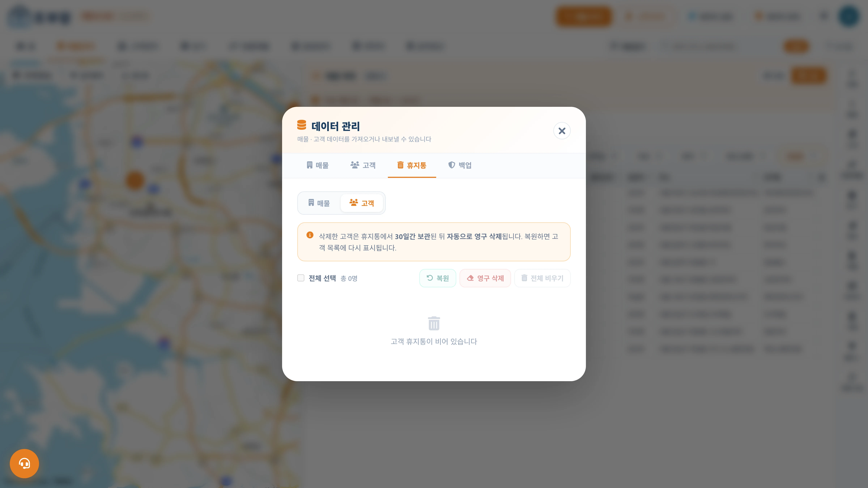Screen dimensions: 868x488
Task: Click the empty trash can illustration
Action: pos(434,323)
